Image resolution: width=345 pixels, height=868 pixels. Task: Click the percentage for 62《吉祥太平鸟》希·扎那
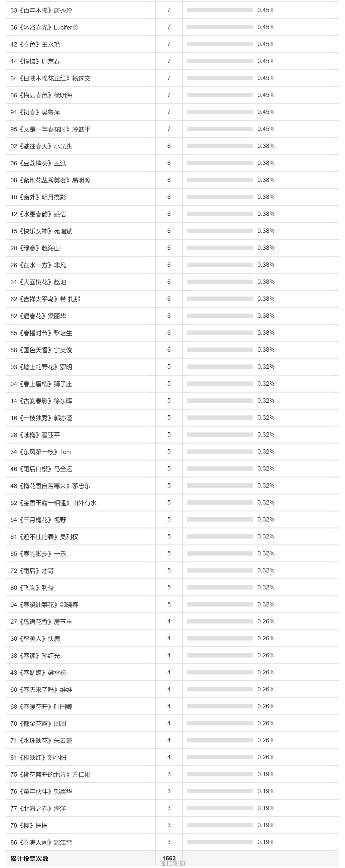point(266,299)
